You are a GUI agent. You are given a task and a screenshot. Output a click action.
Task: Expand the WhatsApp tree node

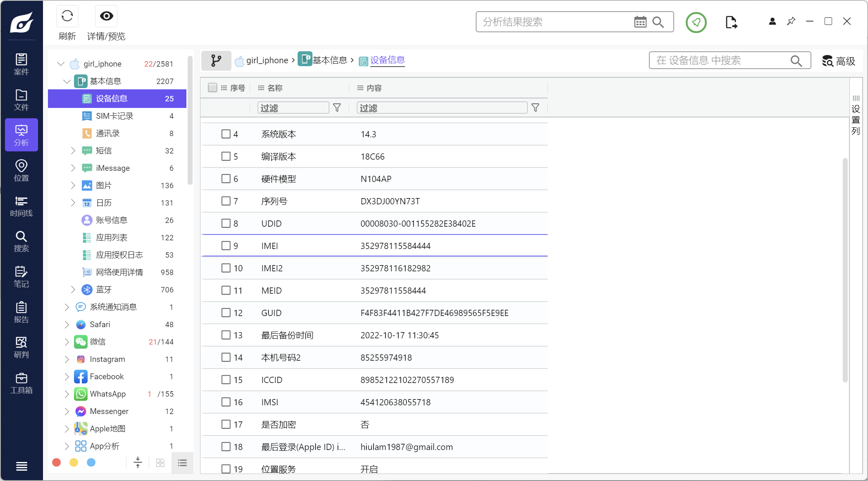(67, 394)
